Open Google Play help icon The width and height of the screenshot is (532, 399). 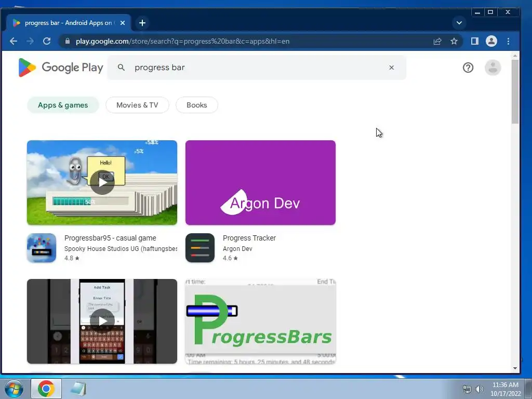point(468,68)
